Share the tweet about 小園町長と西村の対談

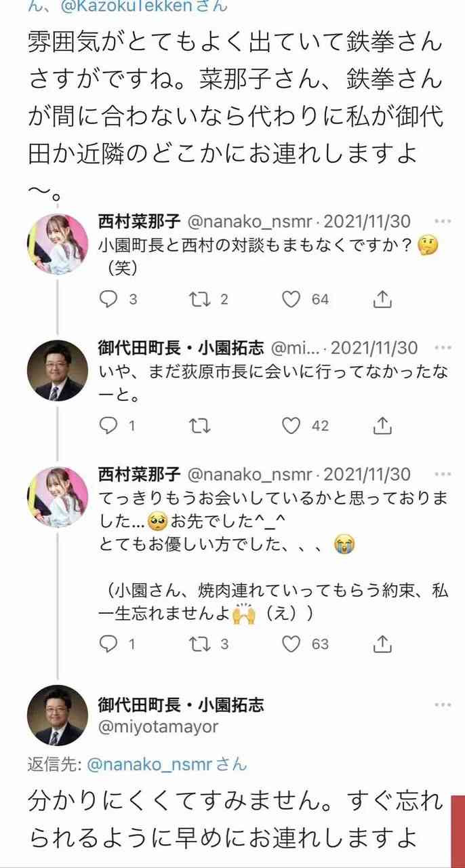click(x=383, y=299)
